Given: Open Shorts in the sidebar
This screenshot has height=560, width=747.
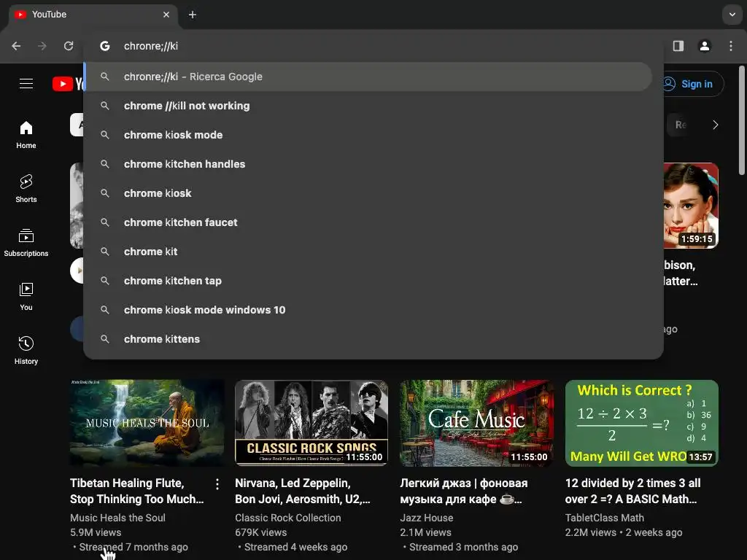Looking at the screenshot, I should (x=26, y=189).
